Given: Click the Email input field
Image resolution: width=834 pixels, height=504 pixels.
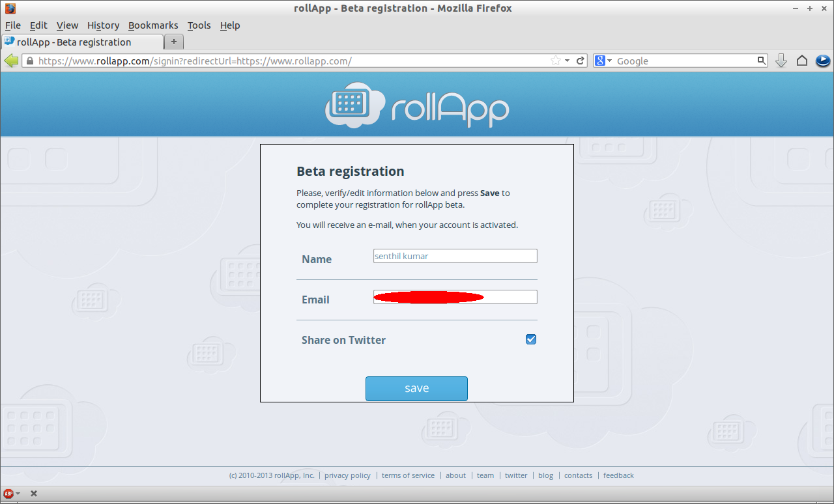Looking at the screenshot, I should coord(455,297).
